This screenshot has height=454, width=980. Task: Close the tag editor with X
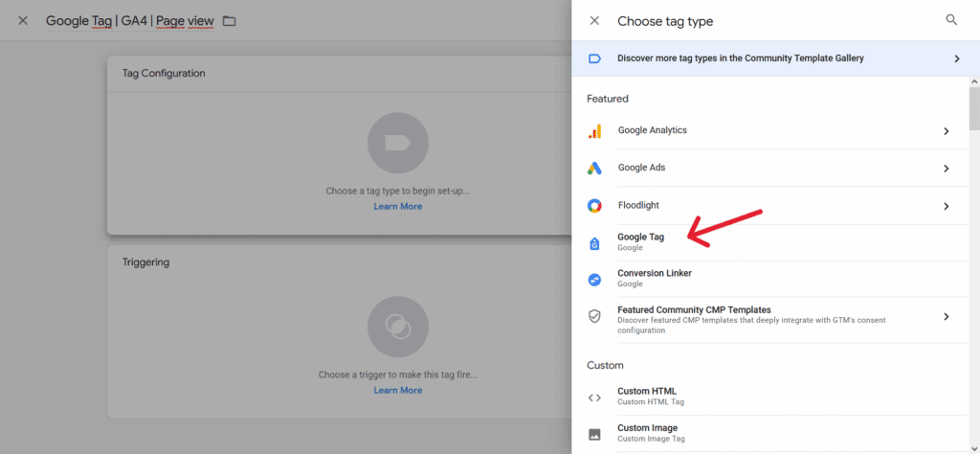click(23, 21)
